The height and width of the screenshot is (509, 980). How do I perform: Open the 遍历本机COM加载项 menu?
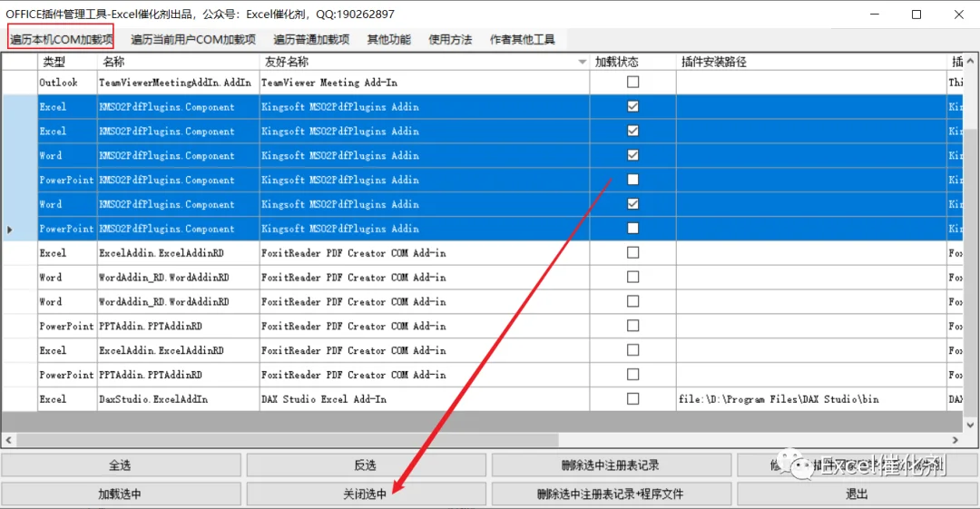61,39
